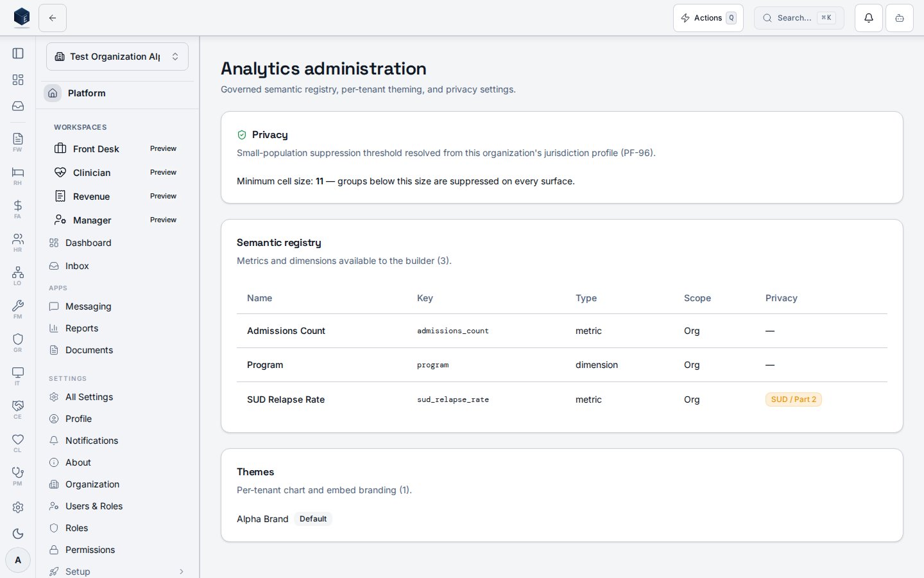The width and height of the screenshot is (924, 578).
Task: Open Front Desk workspace
Action: point(117,149)
